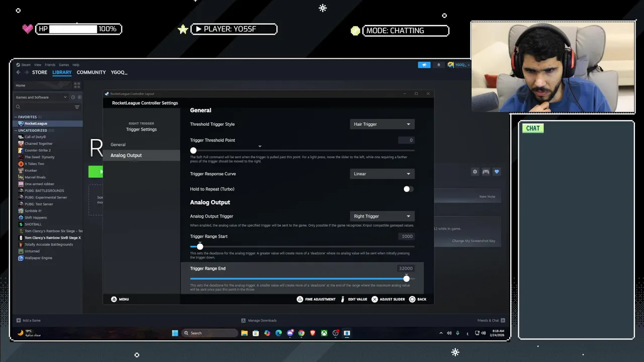The height and width of the screenshot is (362, 644).
Task: Click the Marvel Rivals game icon
Action: coord(21,177)
